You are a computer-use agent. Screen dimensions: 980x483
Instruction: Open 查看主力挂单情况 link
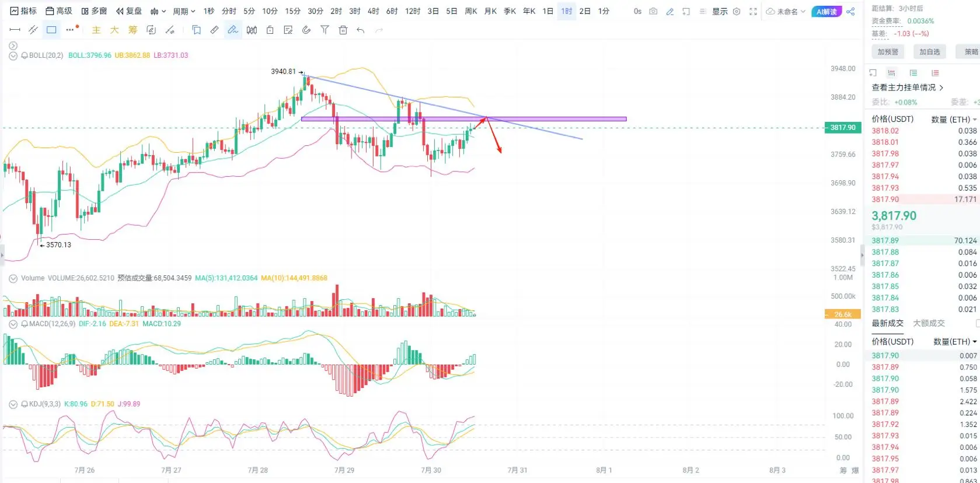coord(907,87)
